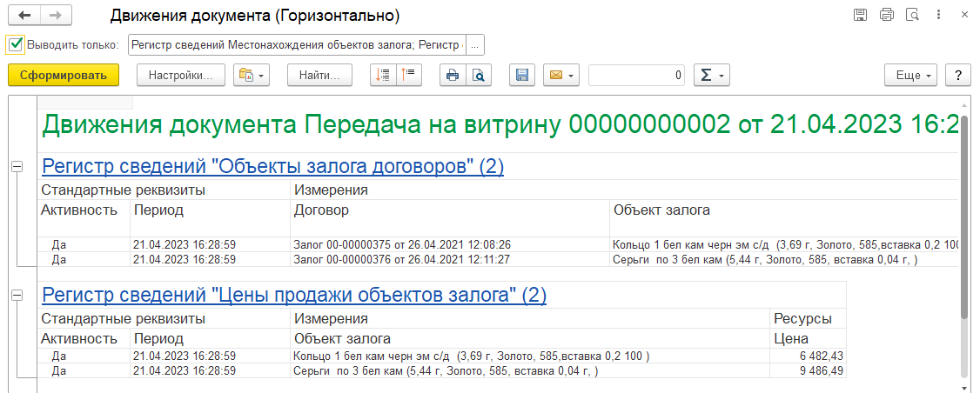Open the Еще menu
The width and height of the screenshot is (980, 393).
pyautogui.click(x=910, y=75)
